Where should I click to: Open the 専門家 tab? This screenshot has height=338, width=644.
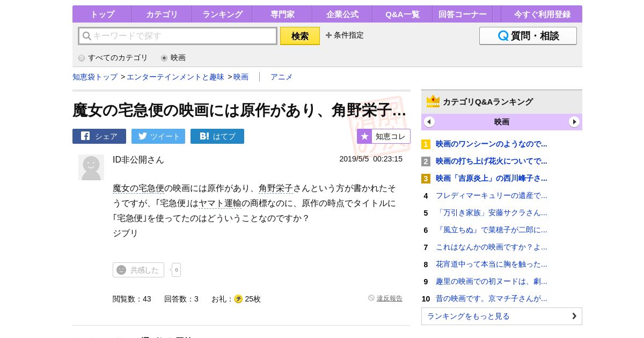coord(282,14)
